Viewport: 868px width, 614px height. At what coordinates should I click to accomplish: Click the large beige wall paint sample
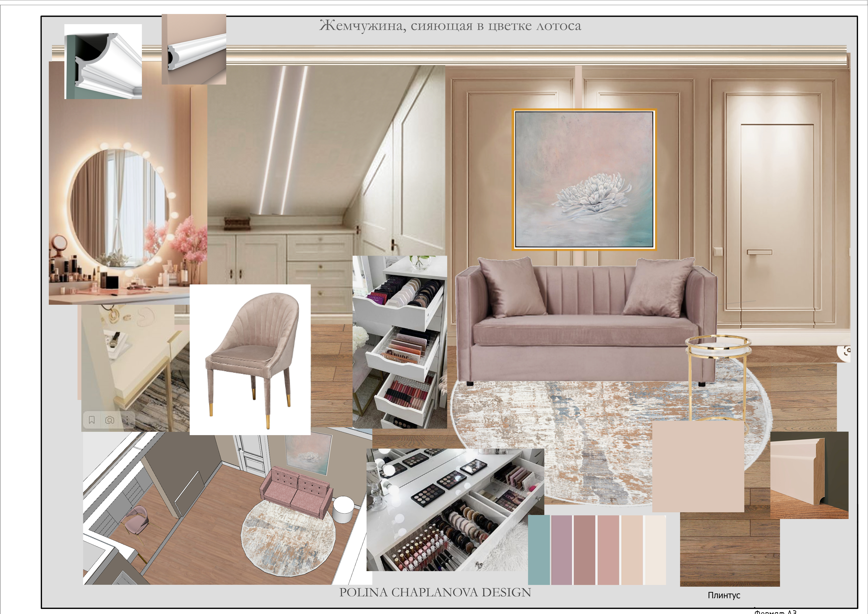698,467
